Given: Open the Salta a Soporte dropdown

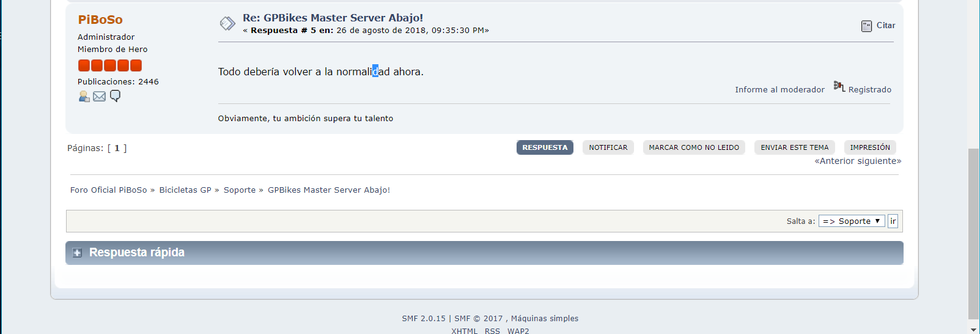Looking at the screenshot, I should pos(852,221).
